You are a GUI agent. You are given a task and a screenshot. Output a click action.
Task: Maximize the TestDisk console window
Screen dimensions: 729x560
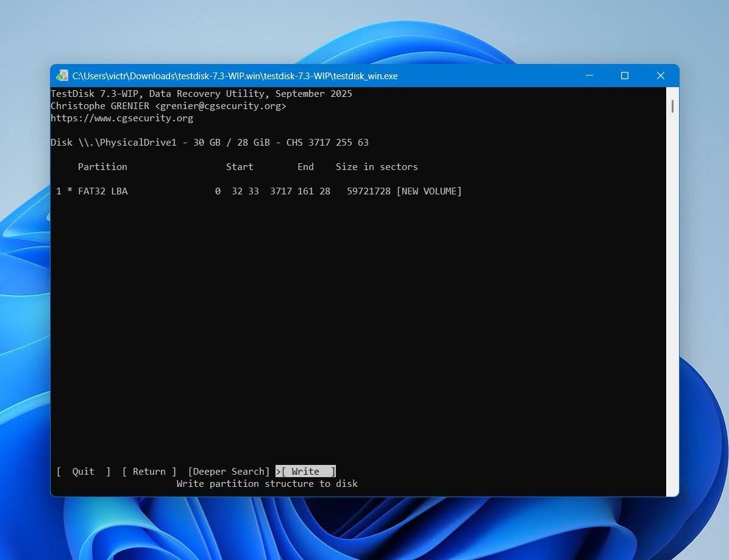(625, 76)
